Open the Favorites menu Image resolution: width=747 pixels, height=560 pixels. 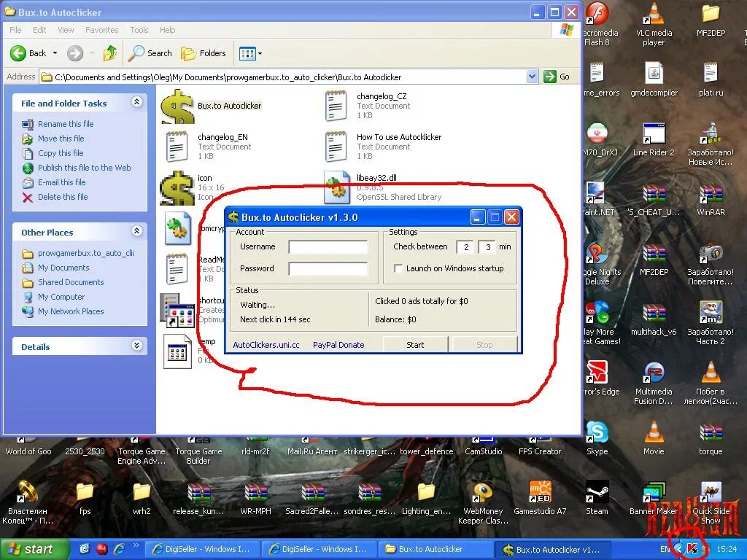pyautogui.click(x=102, y=30)
